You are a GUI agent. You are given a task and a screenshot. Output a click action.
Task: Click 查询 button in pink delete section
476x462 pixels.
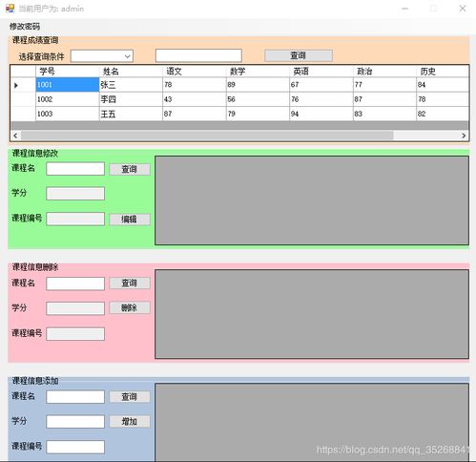point(130,283)
